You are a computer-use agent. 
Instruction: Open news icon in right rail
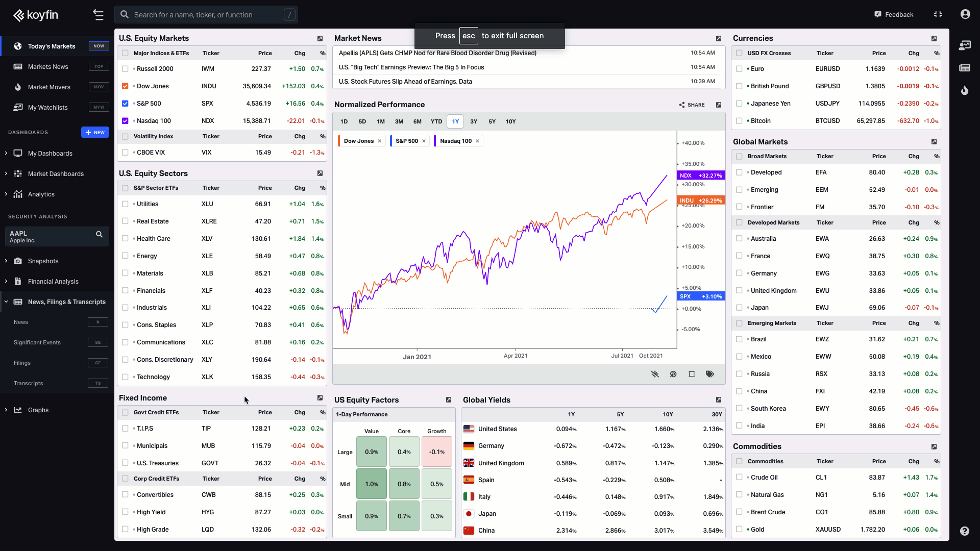965,68
